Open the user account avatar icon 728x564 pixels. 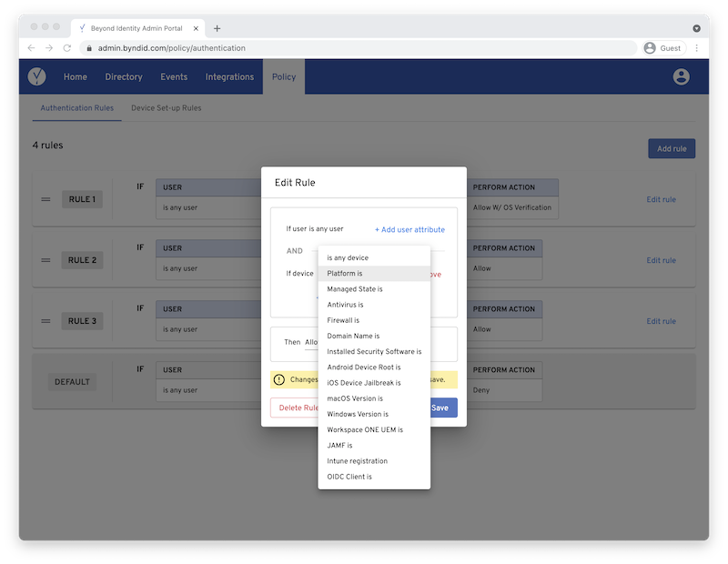(681, 76)
